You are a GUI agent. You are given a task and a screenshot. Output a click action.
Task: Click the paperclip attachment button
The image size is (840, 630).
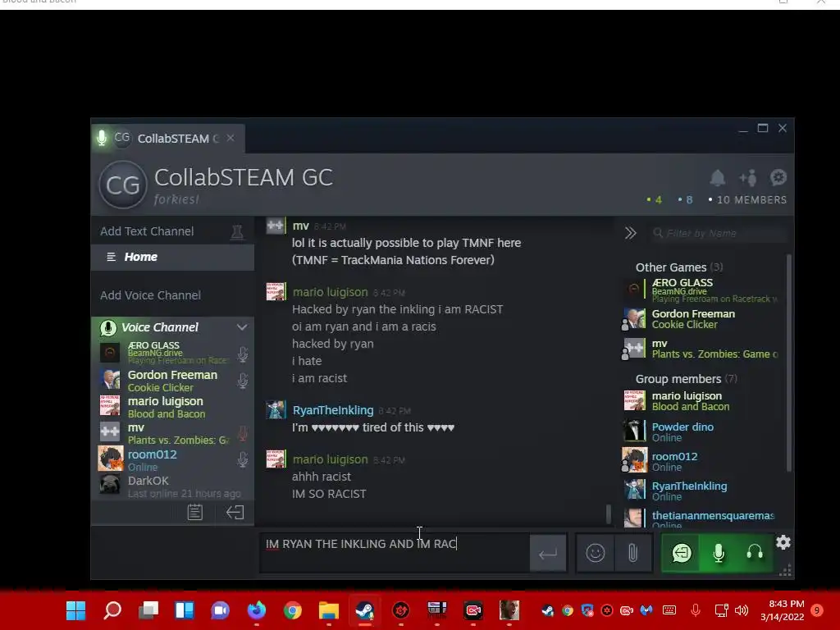tap(632, 552)
